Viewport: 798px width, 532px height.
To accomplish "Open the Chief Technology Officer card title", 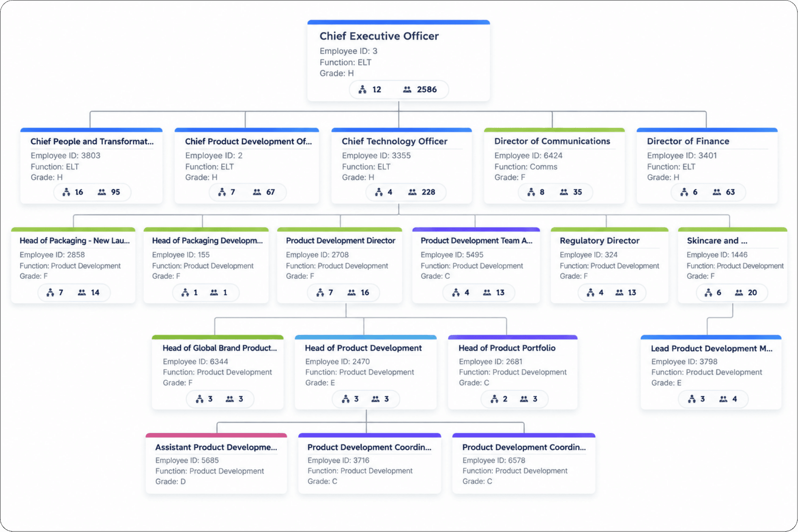I will point(394,141).
